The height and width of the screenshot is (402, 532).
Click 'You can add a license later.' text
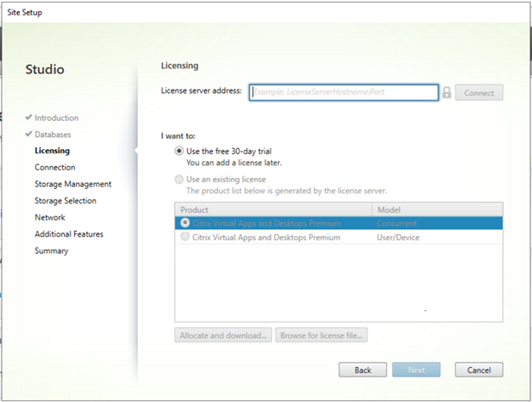pyautogui.click(x=234, y=163)
